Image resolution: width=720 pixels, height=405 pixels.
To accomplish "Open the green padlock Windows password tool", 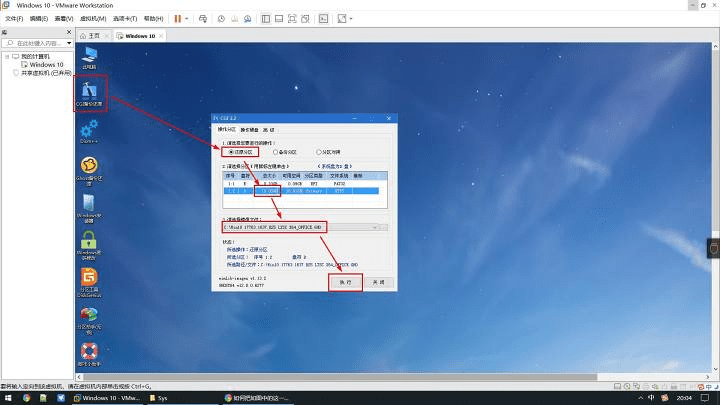I will [x=89, y=242].
